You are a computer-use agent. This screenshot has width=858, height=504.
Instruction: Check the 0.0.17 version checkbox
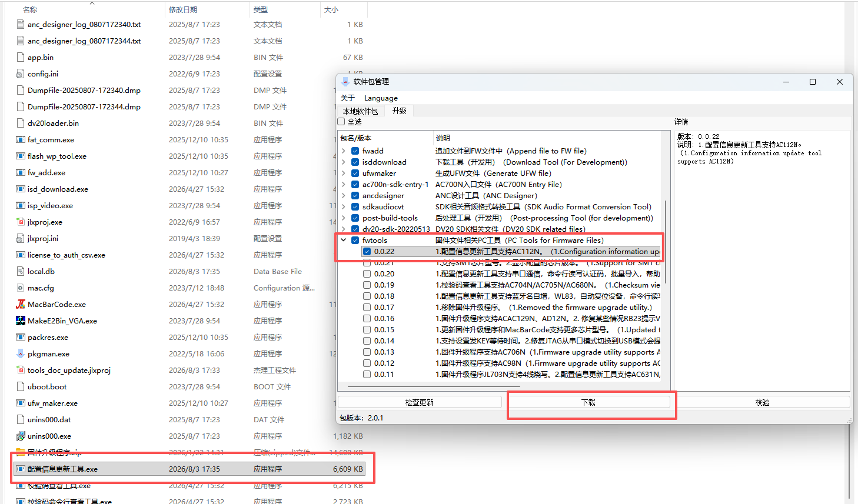pos(367,308)
